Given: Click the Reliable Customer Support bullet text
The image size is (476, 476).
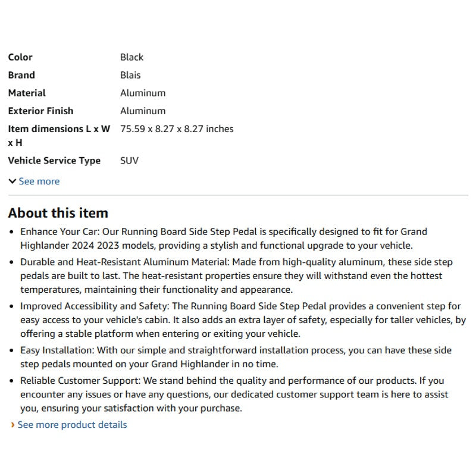Looking at the screenshot, I should tap(234, 394).
